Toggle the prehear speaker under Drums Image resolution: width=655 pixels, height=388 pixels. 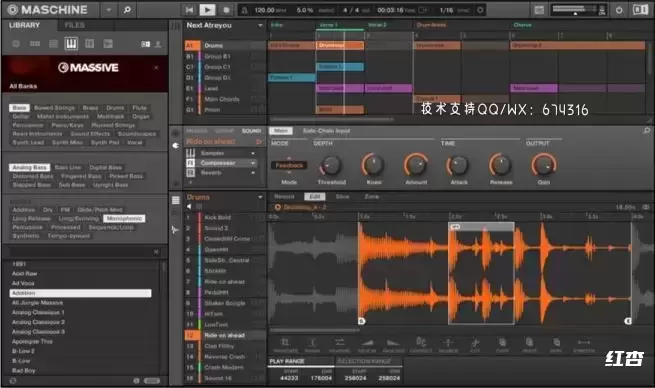[x=189, y=206]
